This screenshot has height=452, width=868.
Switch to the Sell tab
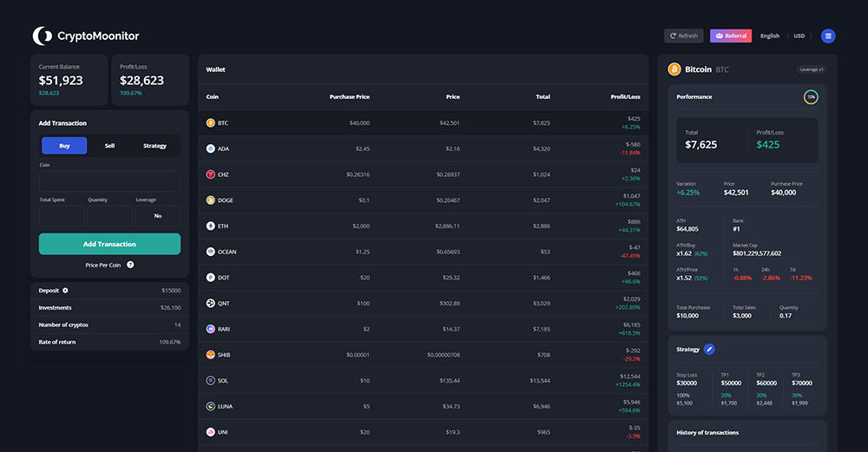coord(109,146)
